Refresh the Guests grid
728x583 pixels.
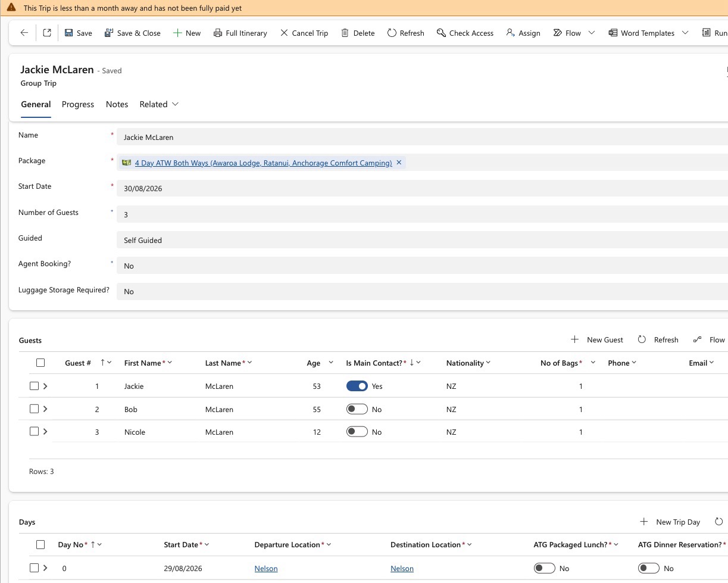(642, 339)
